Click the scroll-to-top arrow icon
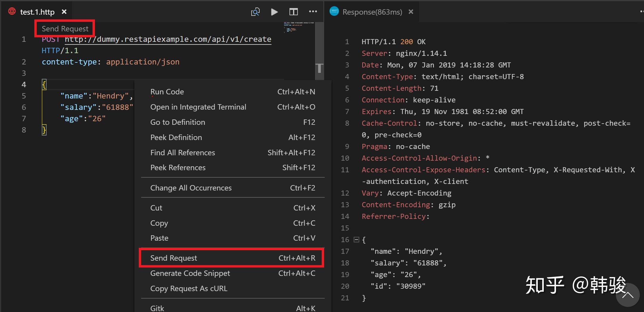 (628, 295)
